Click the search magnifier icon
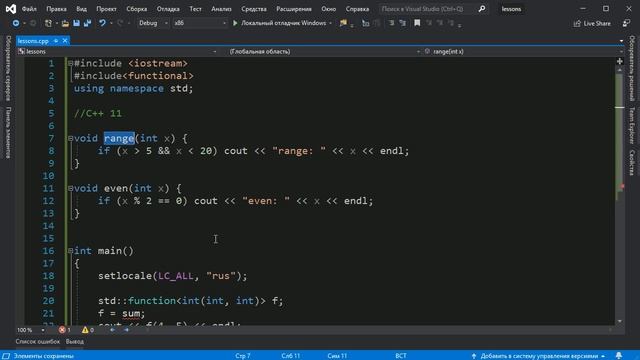The width and height of the screenshot is (640, 360). 482,9
